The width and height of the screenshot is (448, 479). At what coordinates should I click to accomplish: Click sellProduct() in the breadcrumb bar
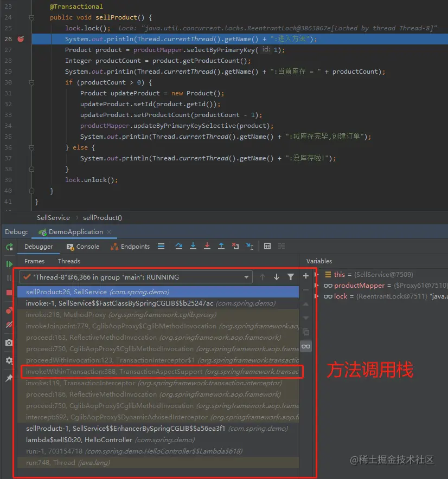pos(103,218)
